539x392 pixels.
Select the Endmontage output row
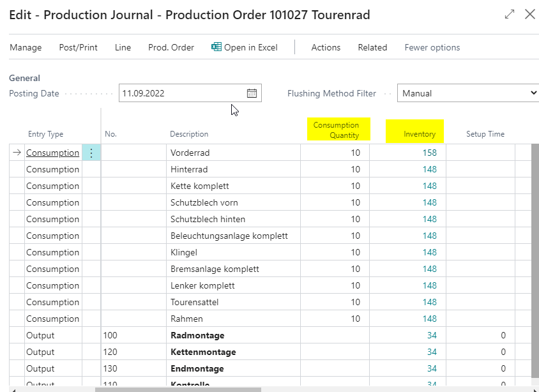click(x=270, y=368)
